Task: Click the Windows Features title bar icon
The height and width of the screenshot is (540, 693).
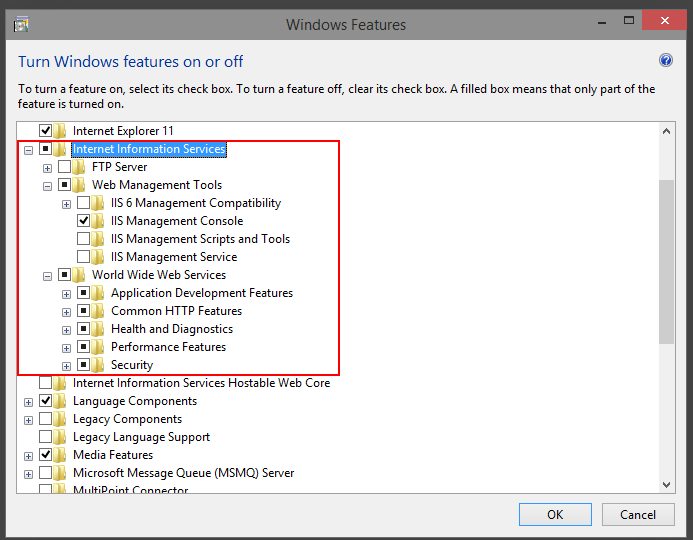Action: click(x=21, y=24)
